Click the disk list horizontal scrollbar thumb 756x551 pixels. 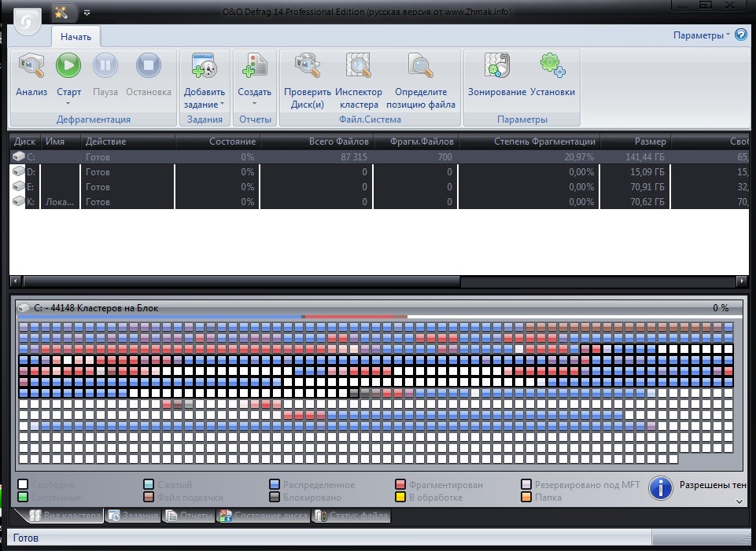coord(242,281)
